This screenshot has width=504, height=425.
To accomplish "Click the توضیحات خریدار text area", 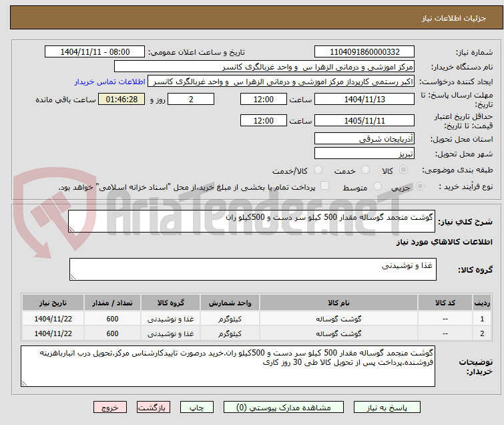I will (x=228, y=366).
